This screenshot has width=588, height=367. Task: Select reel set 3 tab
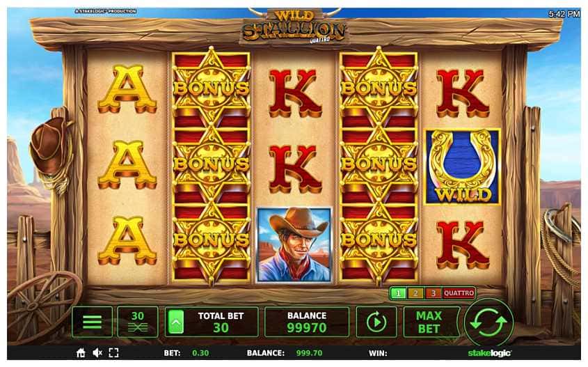coord(433,293)
